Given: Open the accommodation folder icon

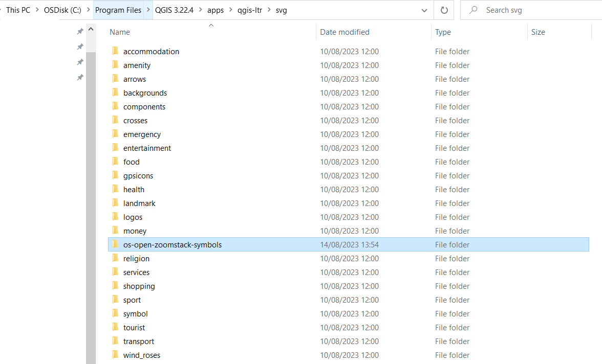Looking at the screenshot, I should click(115, 51).
